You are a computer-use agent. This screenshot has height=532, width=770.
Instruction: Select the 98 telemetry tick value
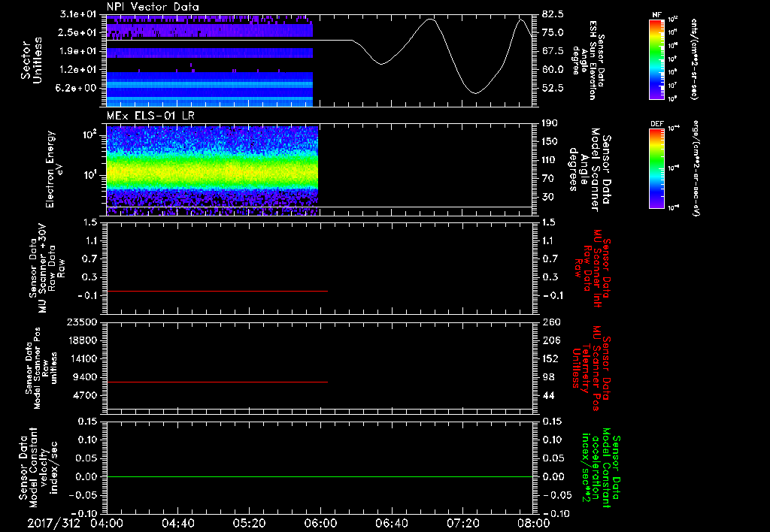pos(548,377)
